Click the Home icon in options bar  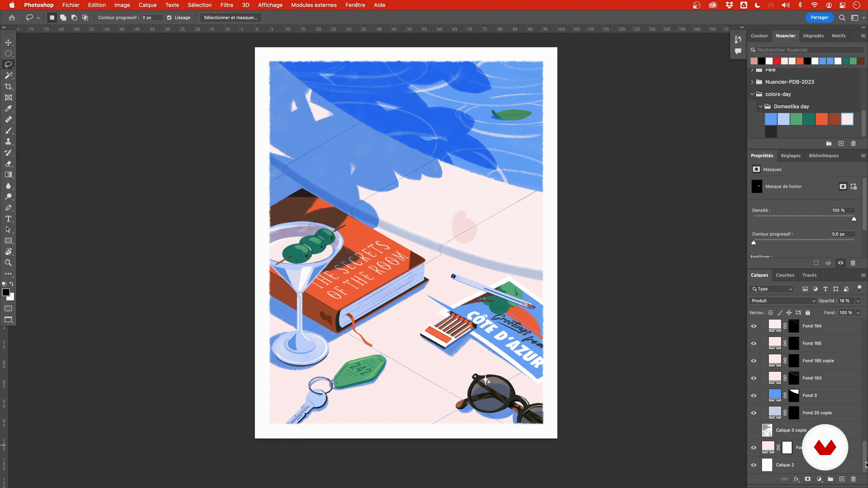[12, 18]
